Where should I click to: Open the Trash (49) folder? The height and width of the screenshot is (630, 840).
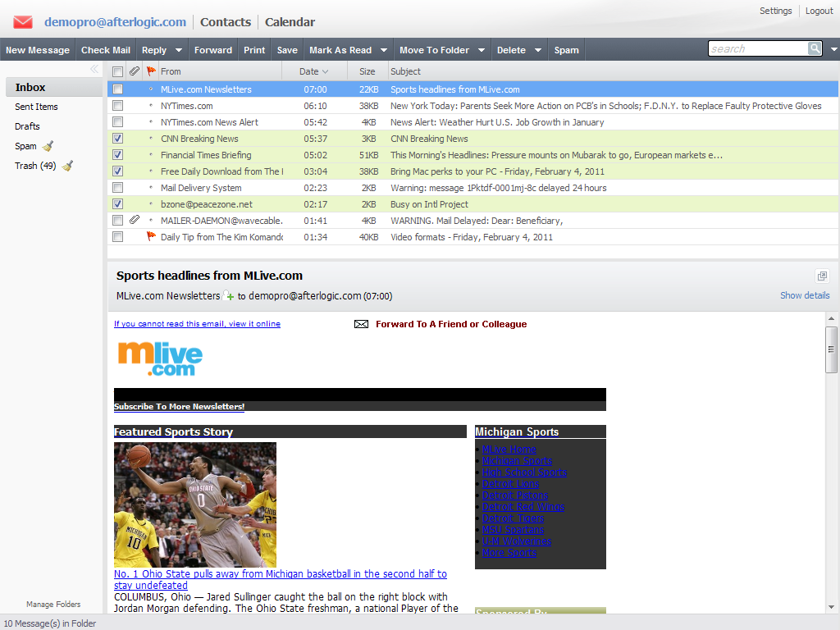[x=35, y=166]
